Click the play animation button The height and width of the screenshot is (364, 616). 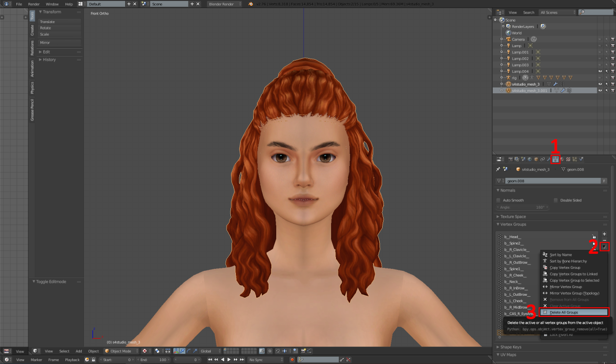229,360
